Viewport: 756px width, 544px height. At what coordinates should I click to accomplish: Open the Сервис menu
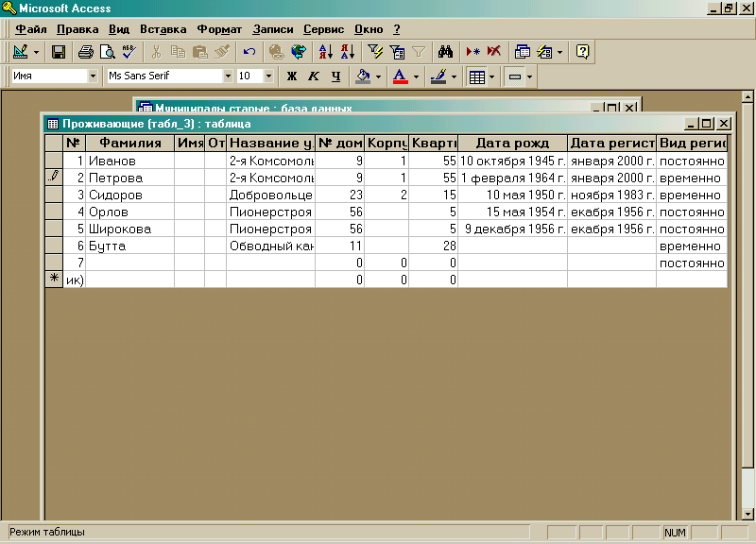(323, 29)
